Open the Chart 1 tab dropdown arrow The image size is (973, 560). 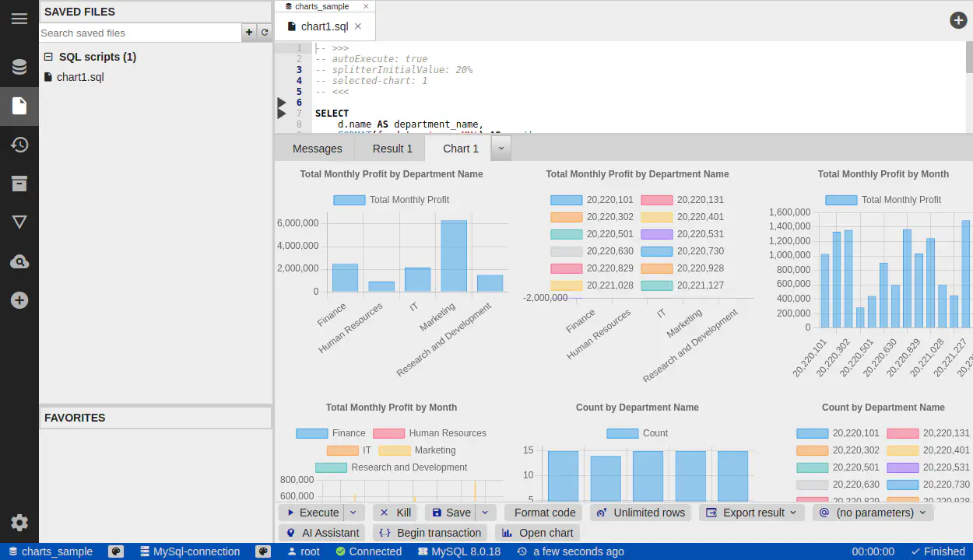click(x=501, y=148)
